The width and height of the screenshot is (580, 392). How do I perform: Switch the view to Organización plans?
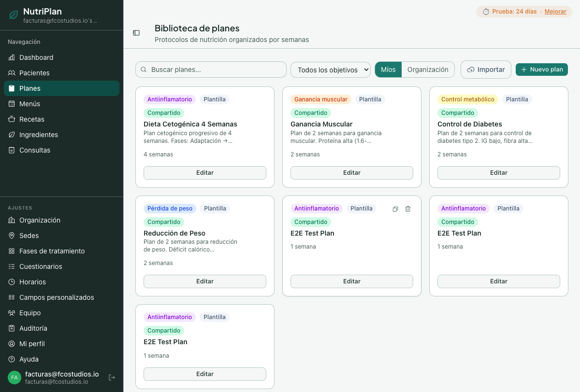(x=428, y=70)
